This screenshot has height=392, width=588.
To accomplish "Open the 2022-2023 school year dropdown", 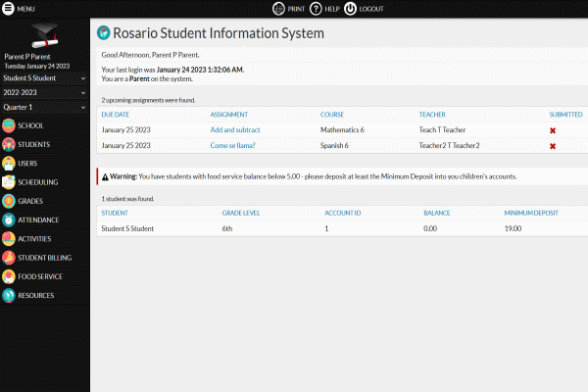I will pos(45,92).
